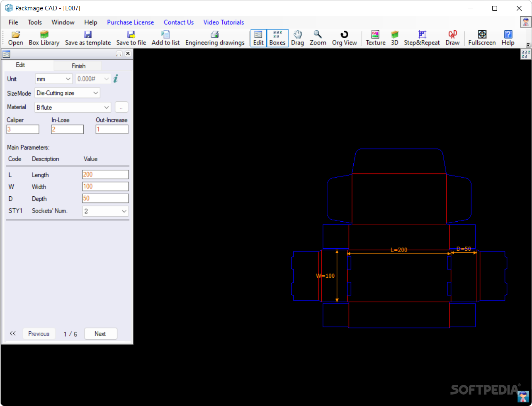Open the SizeMode Die-Cutting size dropdown
The width and height of the screenshot is (532, 406).
[67, 93]
